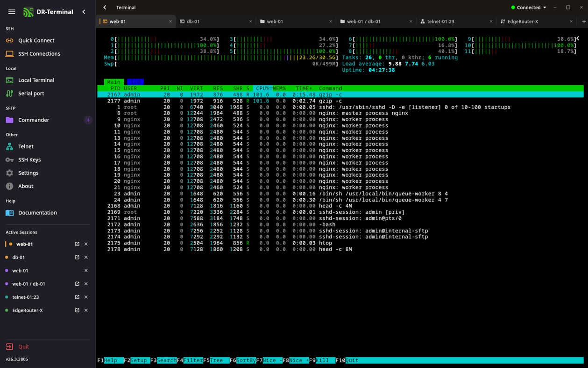Close the EdgeRouter-X active session
The height and width of the screenshot is (368, 588).
[86, 310]
